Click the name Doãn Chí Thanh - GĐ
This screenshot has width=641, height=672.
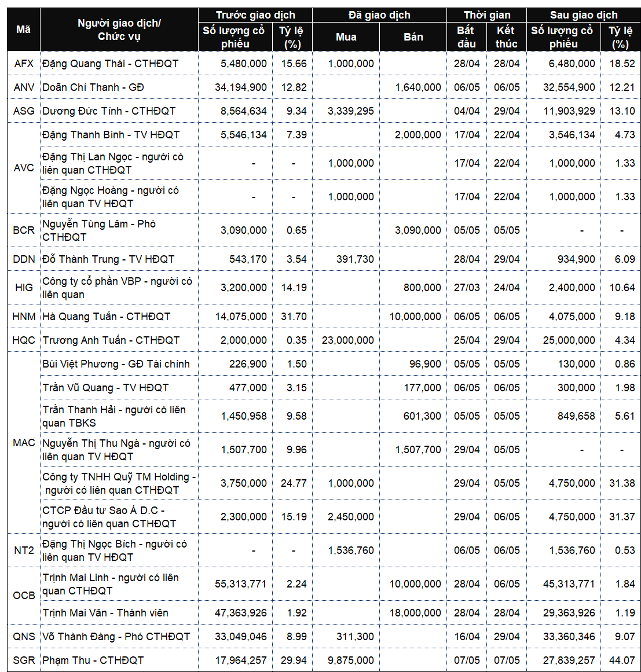coord(93,87)
